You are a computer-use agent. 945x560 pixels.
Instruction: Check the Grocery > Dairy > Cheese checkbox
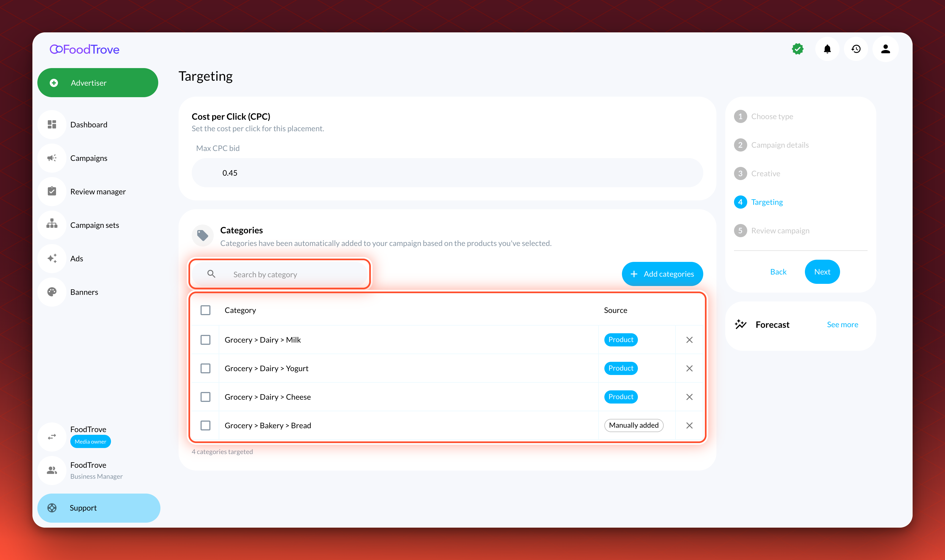pyautogui.click(x=205, y=397)
